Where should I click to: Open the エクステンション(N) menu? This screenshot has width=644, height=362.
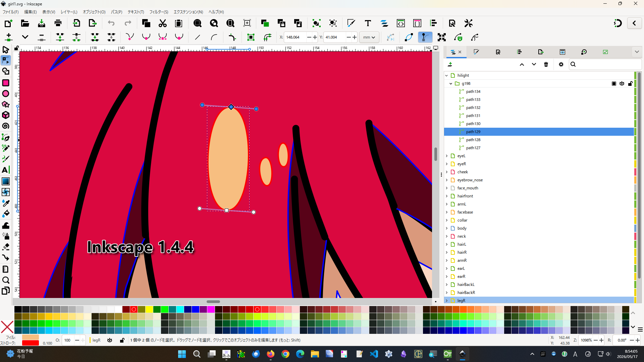(188, 12)
